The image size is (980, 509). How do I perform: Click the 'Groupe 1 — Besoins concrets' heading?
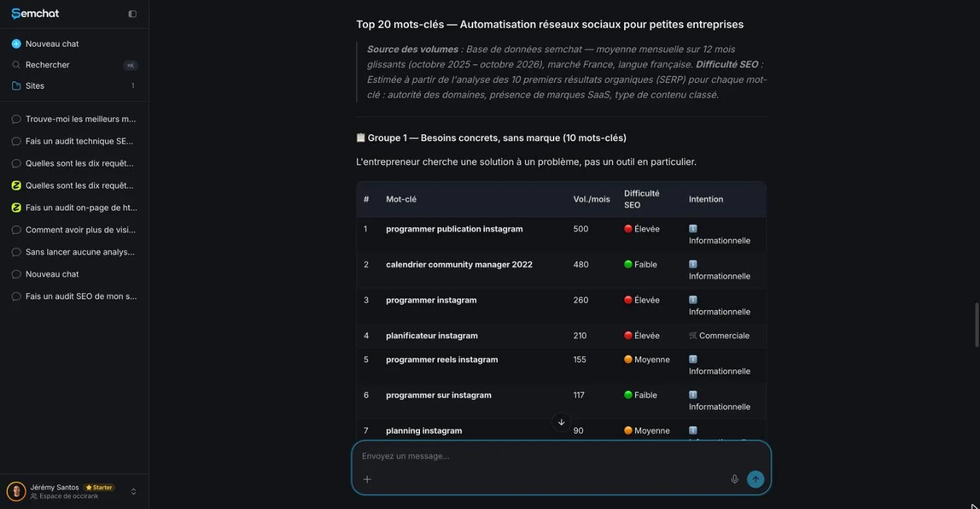click(491, 138)
